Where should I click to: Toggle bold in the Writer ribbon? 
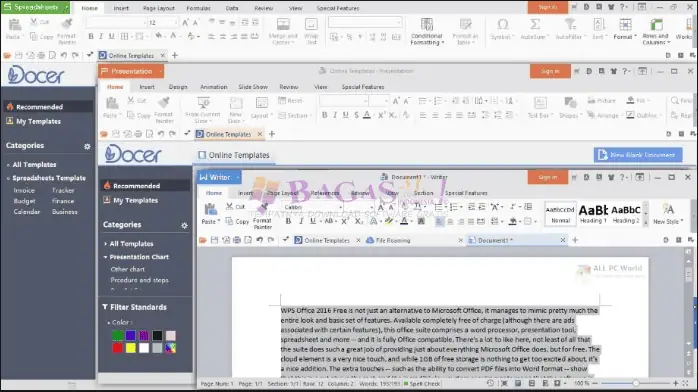[x=288, y=221]
